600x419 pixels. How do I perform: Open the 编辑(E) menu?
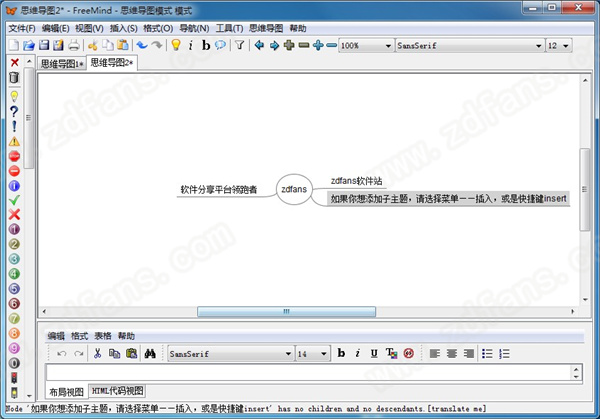point(55,28)
